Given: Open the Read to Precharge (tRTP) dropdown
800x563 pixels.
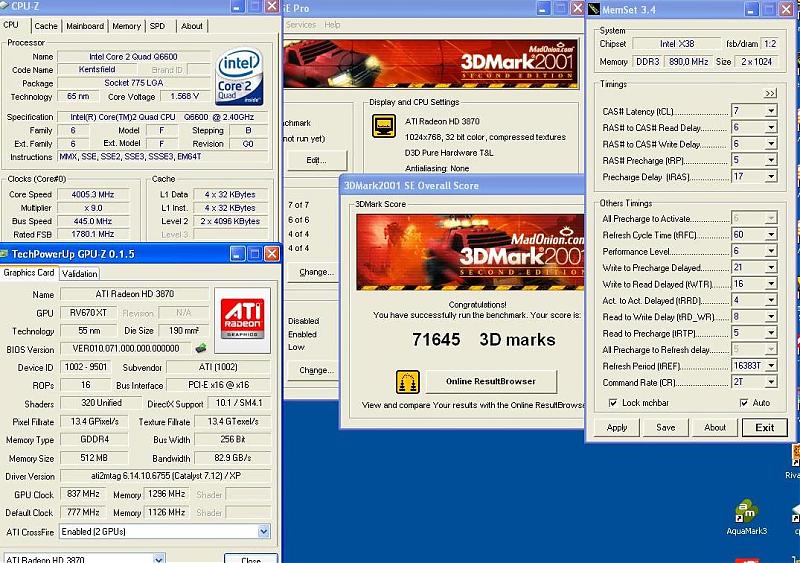Looking at the screenshot, I should pyautogui.click(x=771, y=333).
